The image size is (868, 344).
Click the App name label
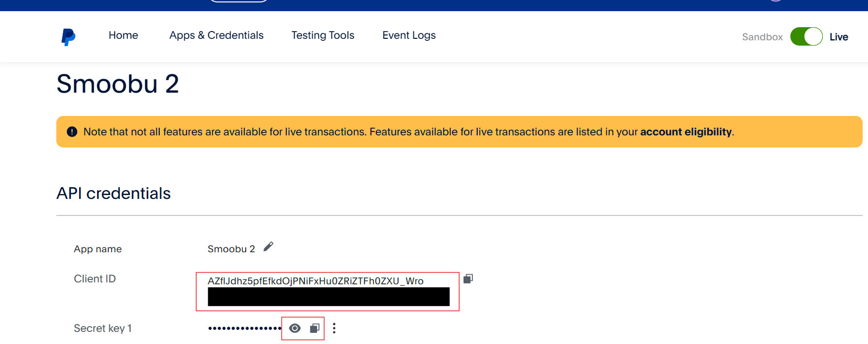(x=98, y=249)
